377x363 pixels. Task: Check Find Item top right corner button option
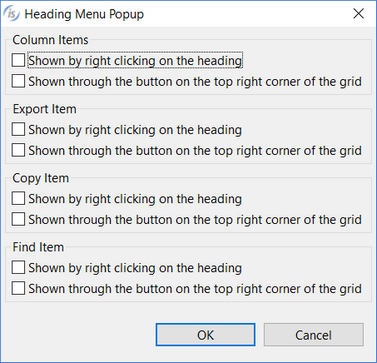pos(18,288)
